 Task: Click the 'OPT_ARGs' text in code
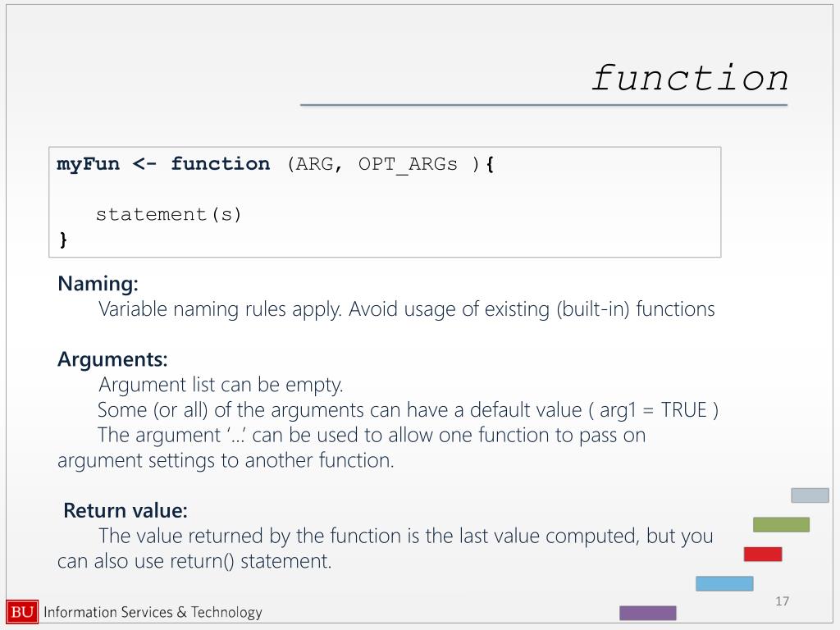pyautogui.click(x=409, y=164)
